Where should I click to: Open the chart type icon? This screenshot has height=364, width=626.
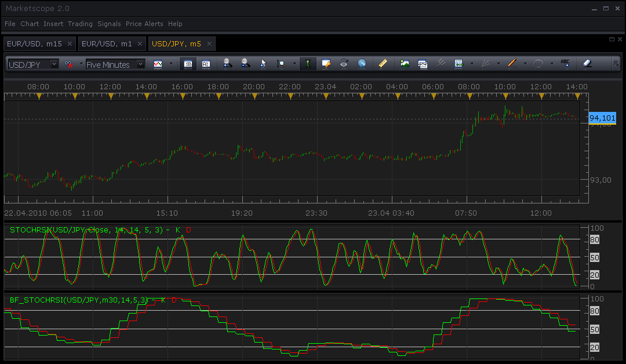click(x=158, y=64)
